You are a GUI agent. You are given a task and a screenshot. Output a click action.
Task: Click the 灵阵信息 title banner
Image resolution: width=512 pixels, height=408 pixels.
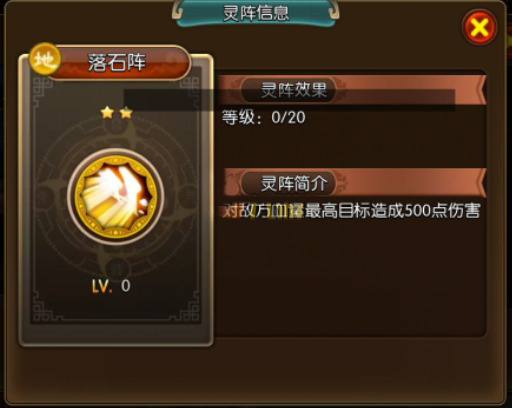(255, 13)
